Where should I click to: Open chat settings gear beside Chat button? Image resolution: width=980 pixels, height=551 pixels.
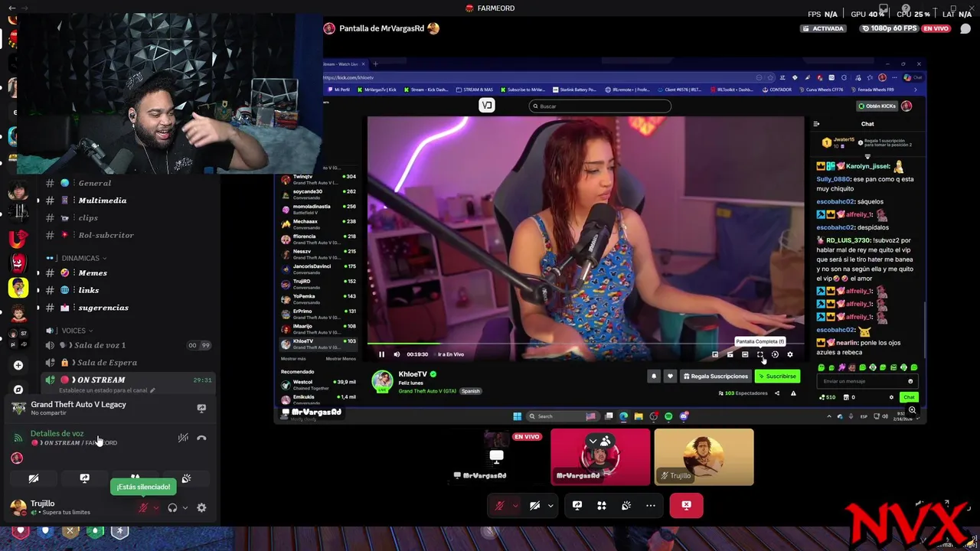891,397
